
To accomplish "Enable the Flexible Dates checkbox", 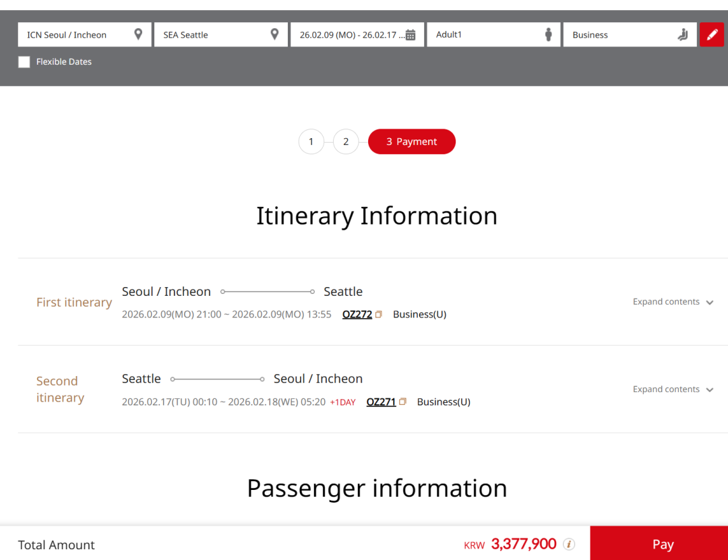I will (x=24, y=62).
